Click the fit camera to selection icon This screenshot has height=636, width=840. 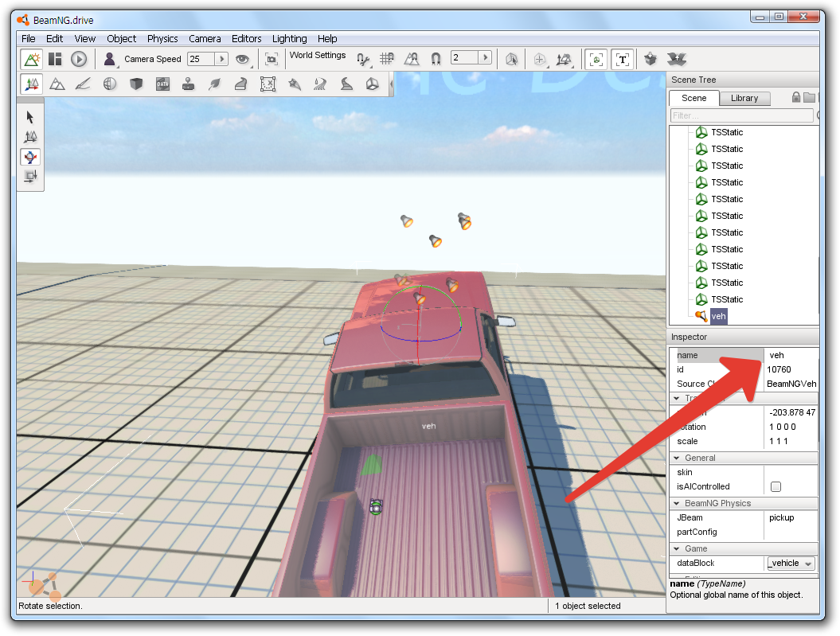coord(272,59)
